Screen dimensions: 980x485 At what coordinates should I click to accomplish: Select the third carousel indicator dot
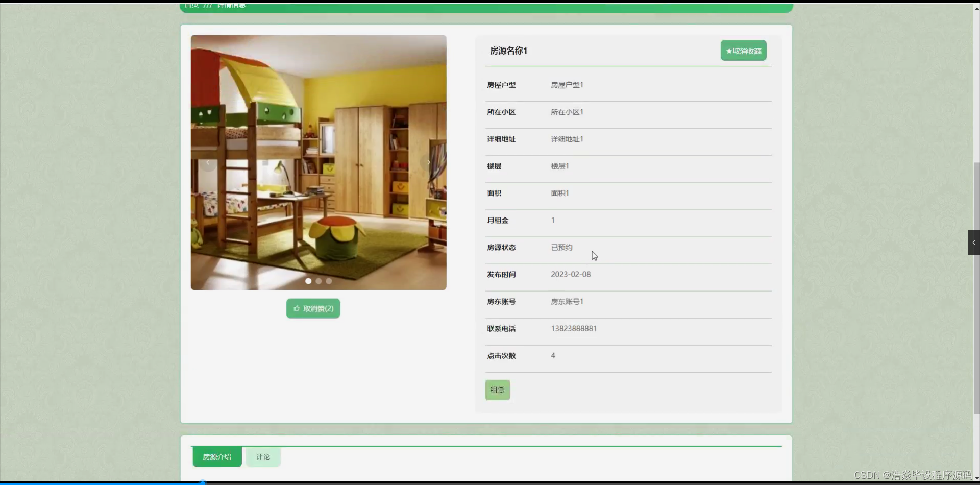click(329, 281)
